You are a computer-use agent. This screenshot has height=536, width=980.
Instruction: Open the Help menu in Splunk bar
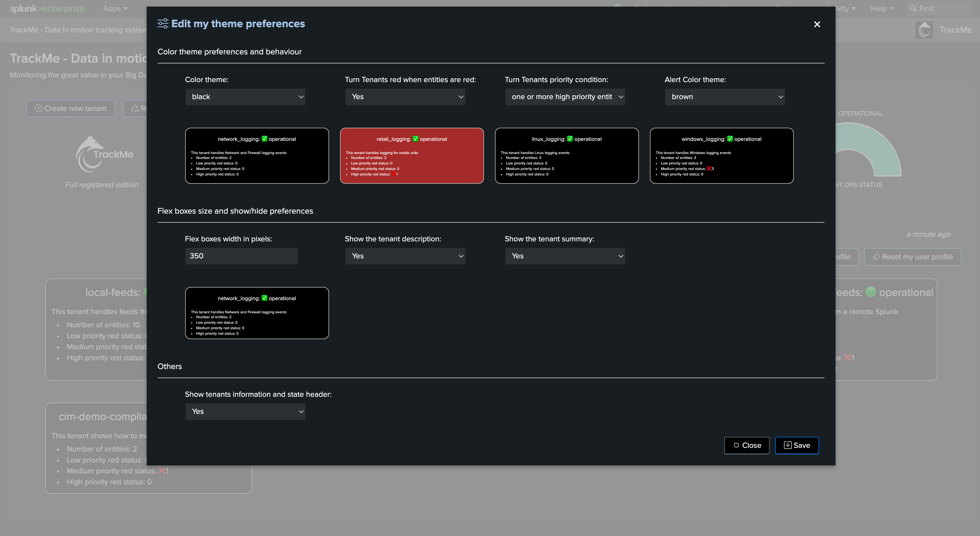click(882, 8)
